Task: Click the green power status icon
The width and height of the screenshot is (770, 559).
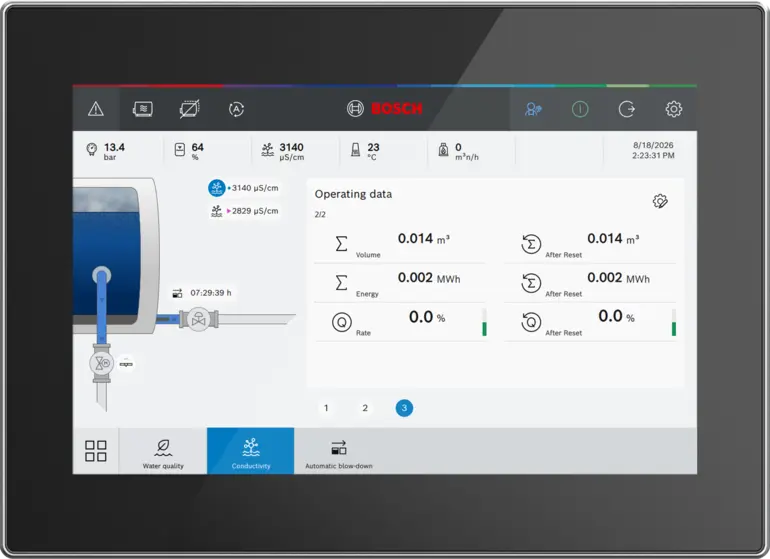Action: tap(580, 109)
